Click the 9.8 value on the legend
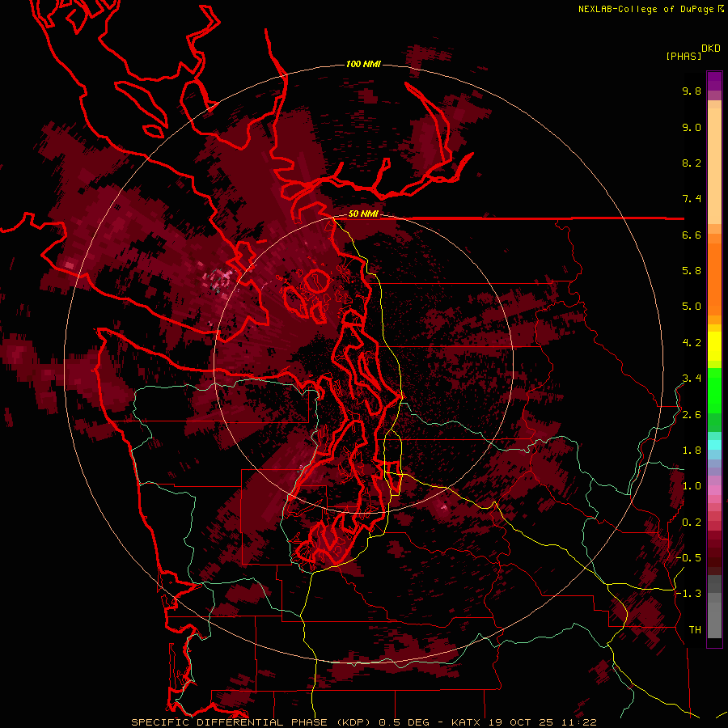Screen dimensions: 728x728 tap(692, 91)
